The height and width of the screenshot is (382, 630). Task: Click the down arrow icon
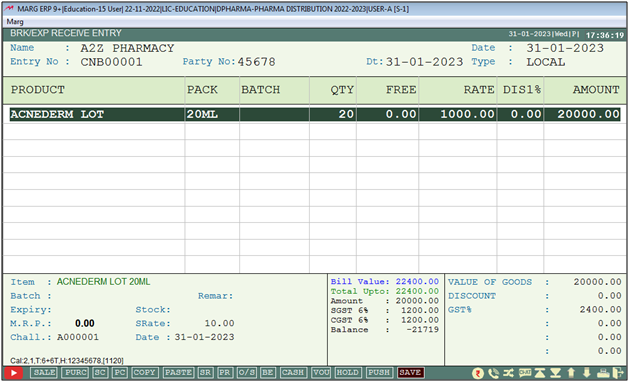pyautogui.click(x=586, y=373)
